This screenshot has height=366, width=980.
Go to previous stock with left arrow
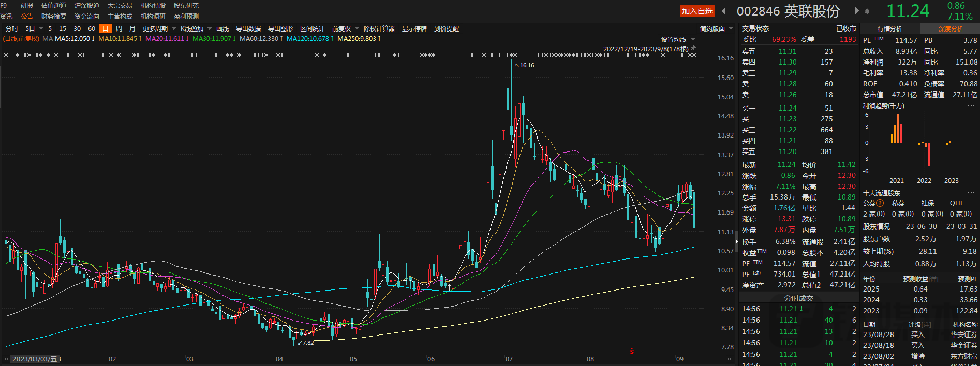pos(724,11)
